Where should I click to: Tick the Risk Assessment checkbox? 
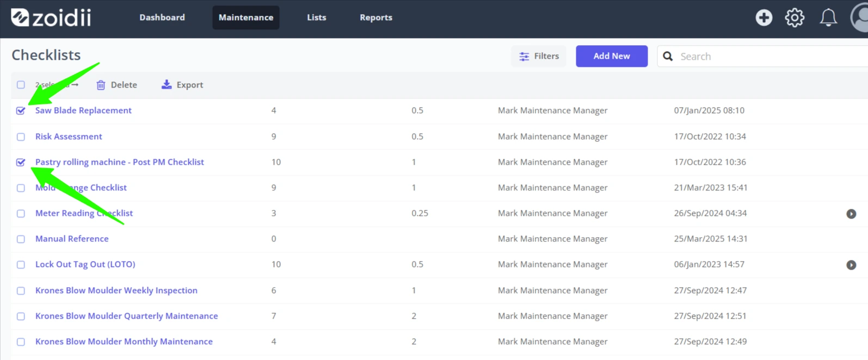(21, 136)
